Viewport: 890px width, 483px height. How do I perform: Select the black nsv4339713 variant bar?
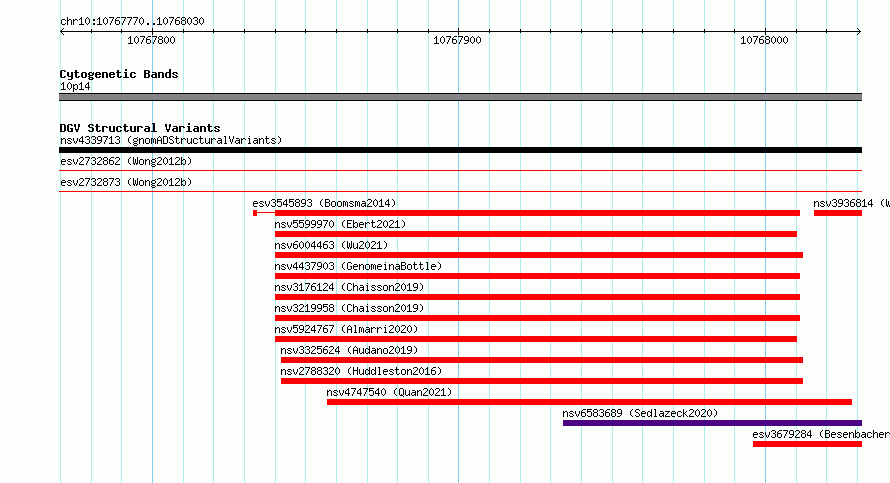pyautogui.click(x=460, y=150)
